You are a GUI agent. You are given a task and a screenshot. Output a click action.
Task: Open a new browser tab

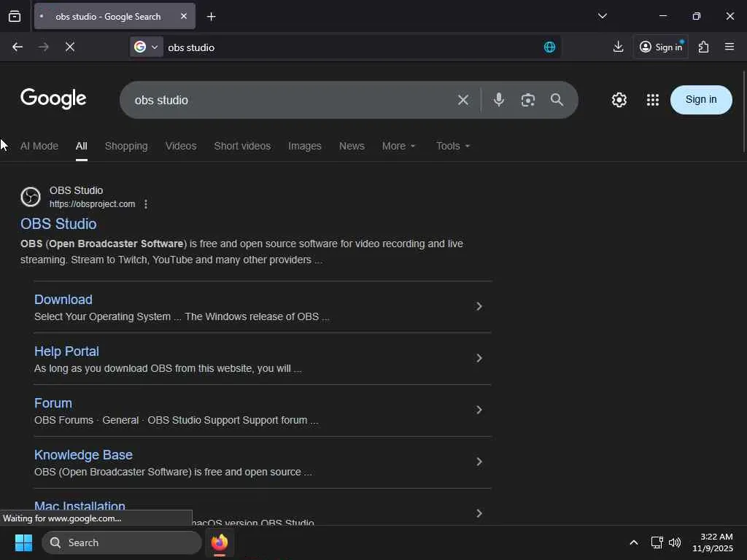click(211, 17)
